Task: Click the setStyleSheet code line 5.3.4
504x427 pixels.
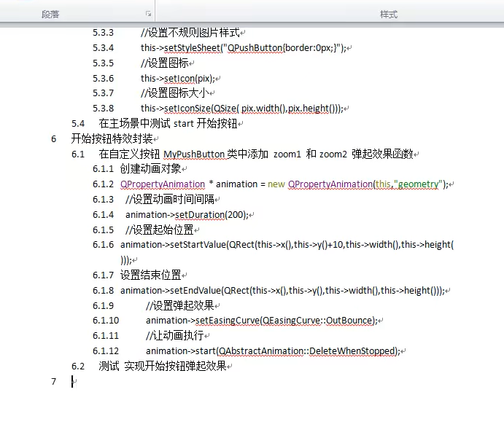Action: 244,48
